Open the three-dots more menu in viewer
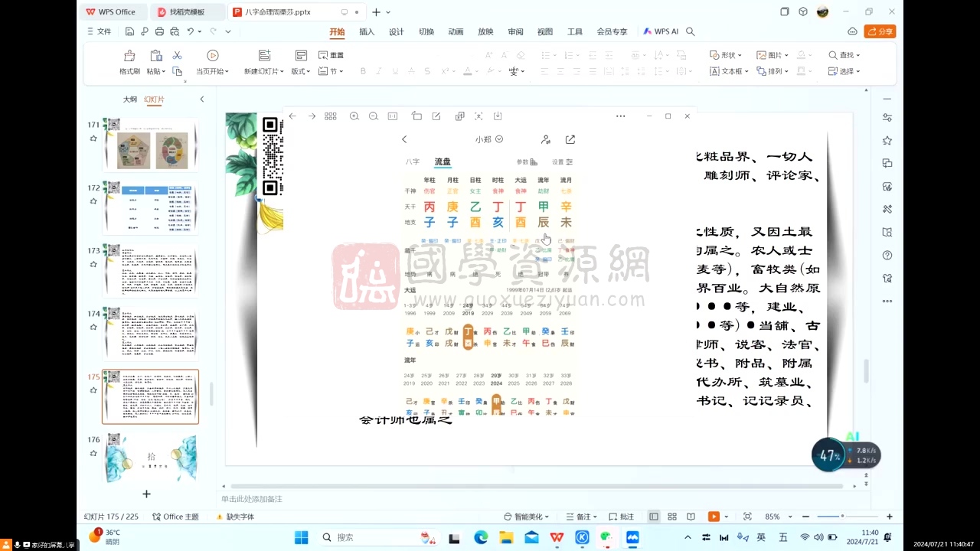 (x=620, y=116)
